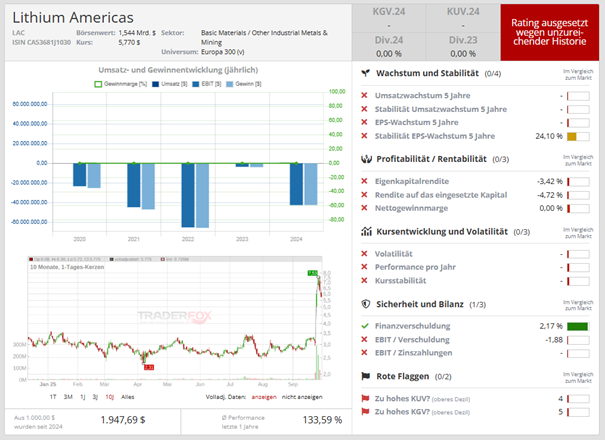Click the 2022 EBIT bar in annual chart
The image size is (605, 440).
(188, 195)
